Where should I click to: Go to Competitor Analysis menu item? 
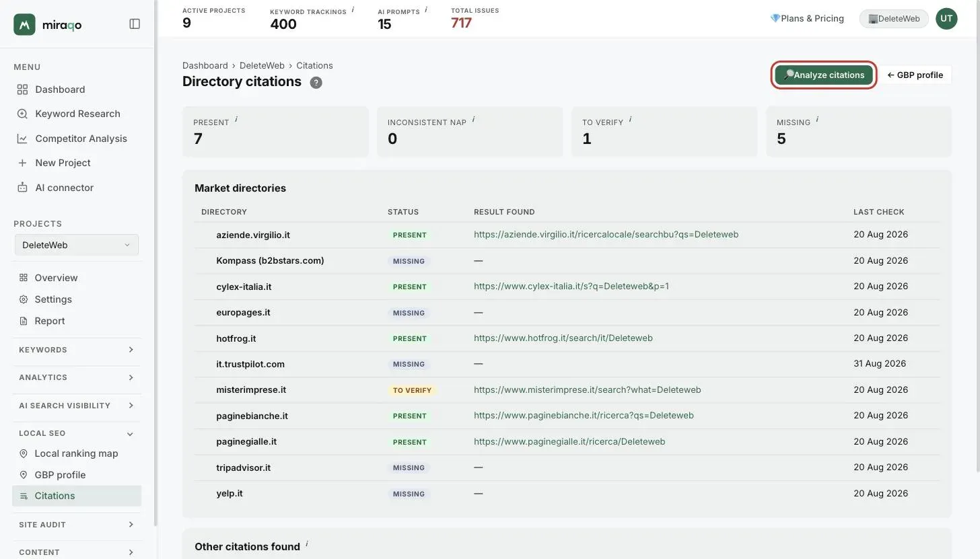(81, 139)
